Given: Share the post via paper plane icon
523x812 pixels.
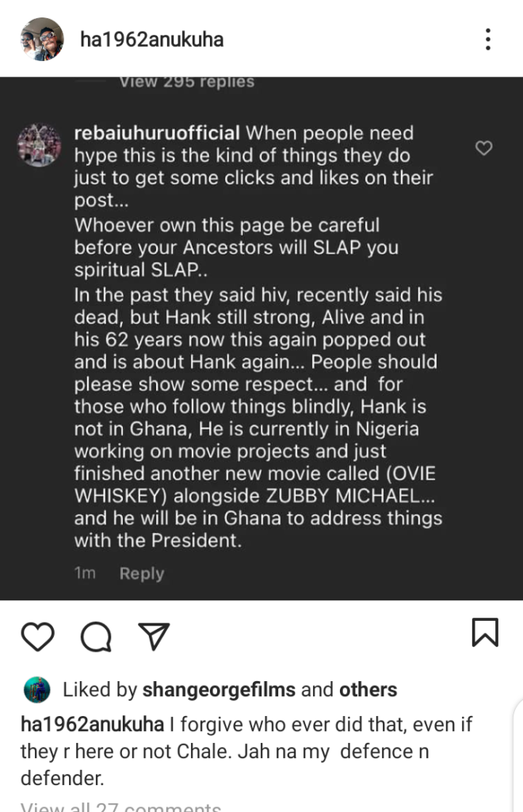Looking at the screenshot, I should tap(154, 635).
